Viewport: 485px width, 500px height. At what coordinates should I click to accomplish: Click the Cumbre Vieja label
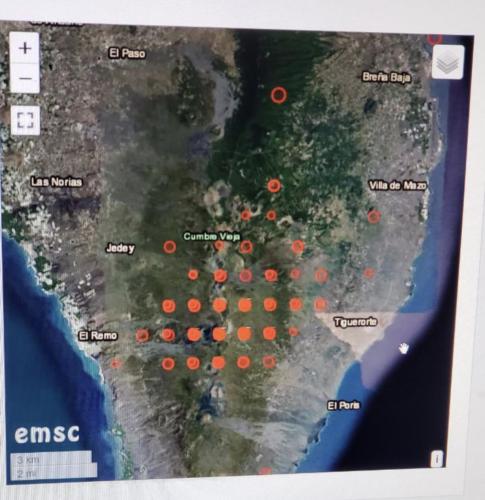pos(212,237)
